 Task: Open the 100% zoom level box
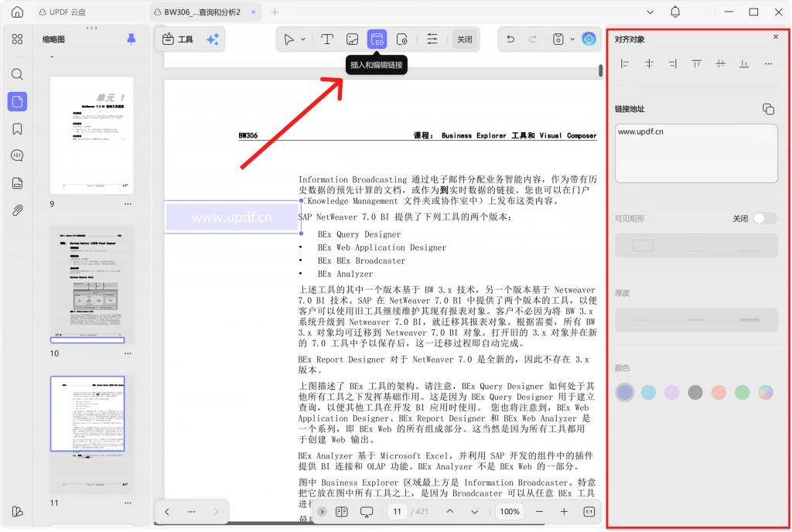coord(510,512)
